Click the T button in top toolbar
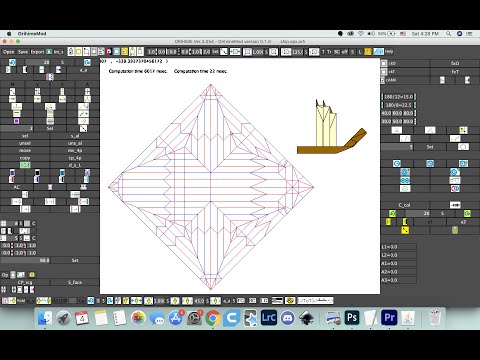Screen dimensions: 480x360 (323, 52)
